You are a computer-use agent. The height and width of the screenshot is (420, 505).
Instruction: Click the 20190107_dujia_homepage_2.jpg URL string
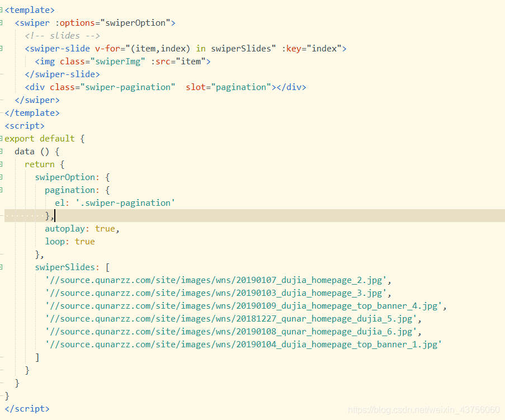[216, 280]
